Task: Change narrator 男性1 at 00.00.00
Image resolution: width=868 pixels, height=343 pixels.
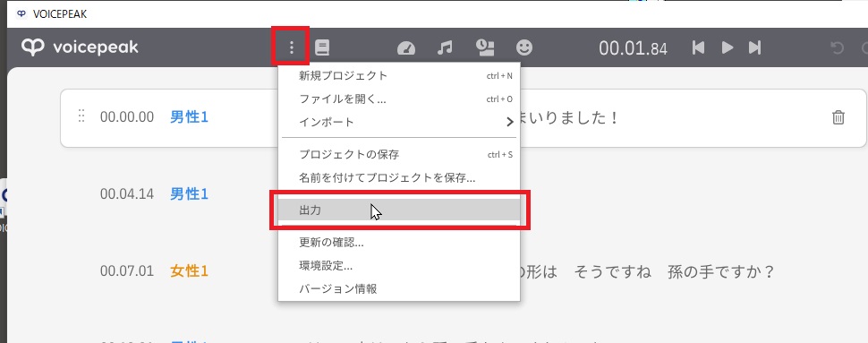Action: pos(189,117)
